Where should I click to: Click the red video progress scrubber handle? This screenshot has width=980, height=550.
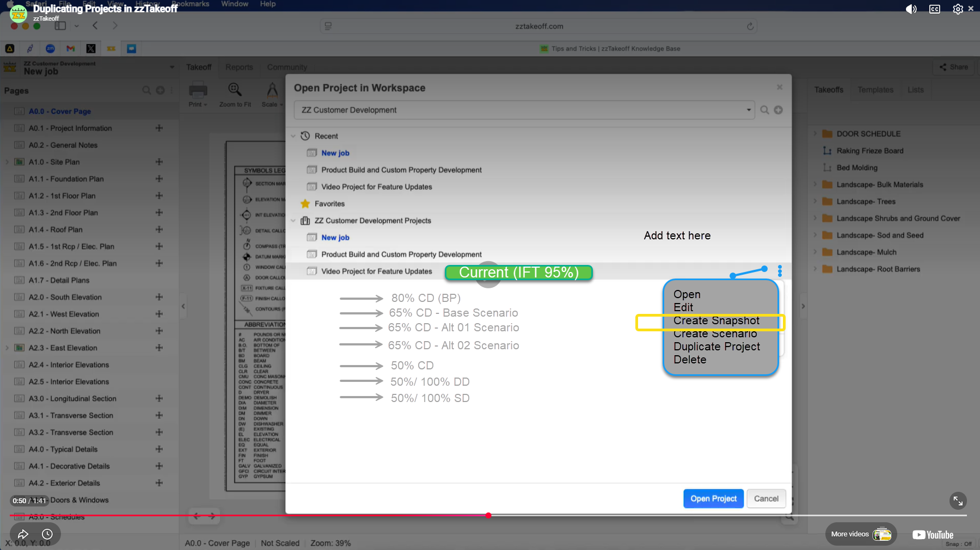488,515
